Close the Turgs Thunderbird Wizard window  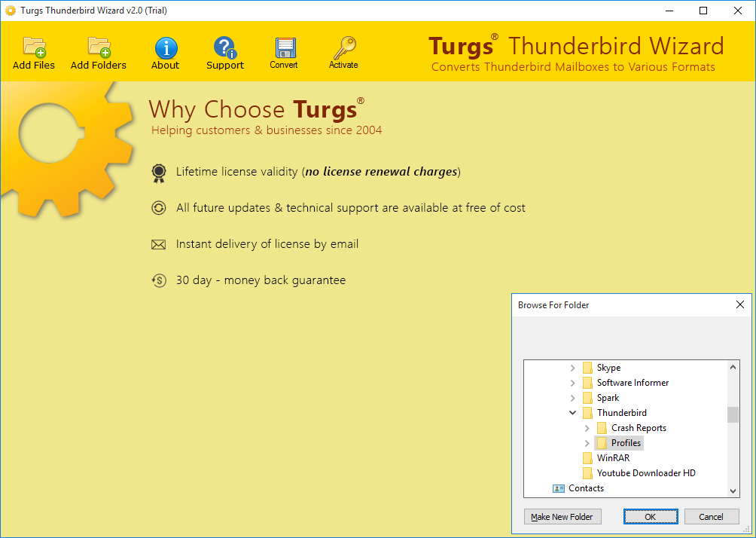click(738, 11)
